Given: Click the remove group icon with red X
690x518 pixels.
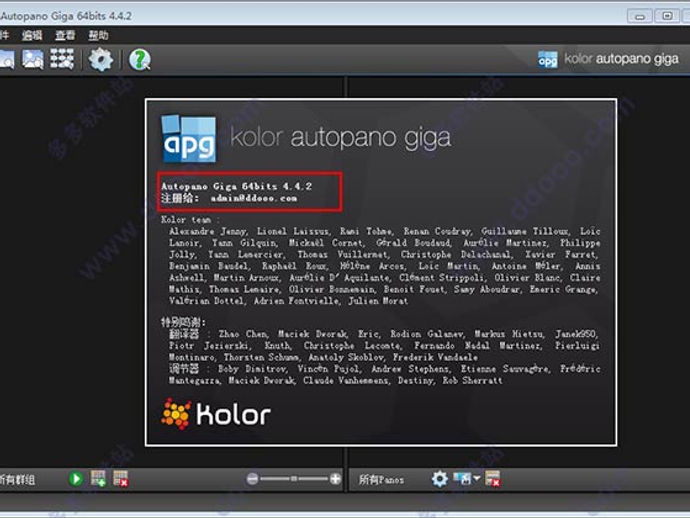Looking at the screenshot, I should (121, 478).
